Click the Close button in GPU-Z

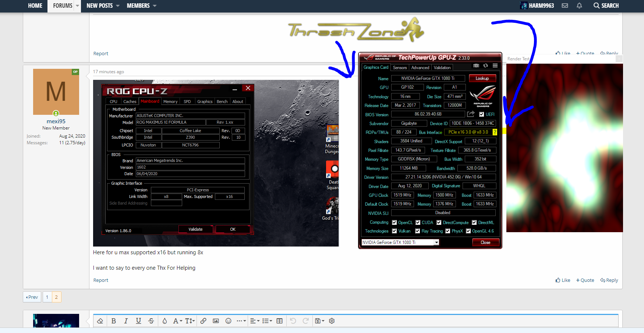(x=485, y=242)
